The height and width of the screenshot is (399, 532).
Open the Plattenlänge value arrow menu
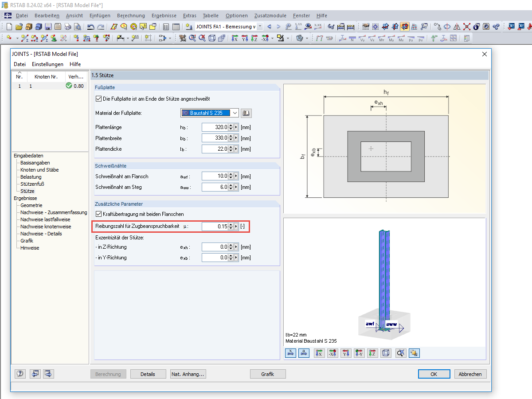(x=236, y=127)
